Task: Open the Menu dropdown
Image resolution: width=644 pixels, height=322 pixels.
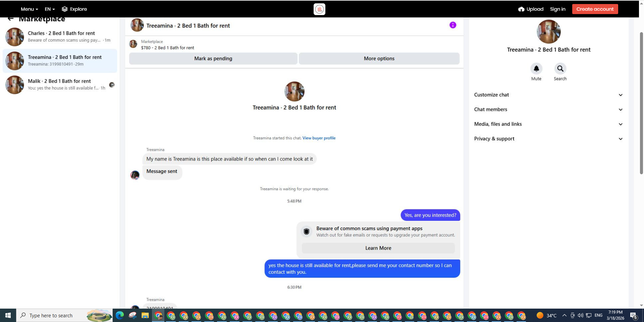Action: (x=29, y=9)
